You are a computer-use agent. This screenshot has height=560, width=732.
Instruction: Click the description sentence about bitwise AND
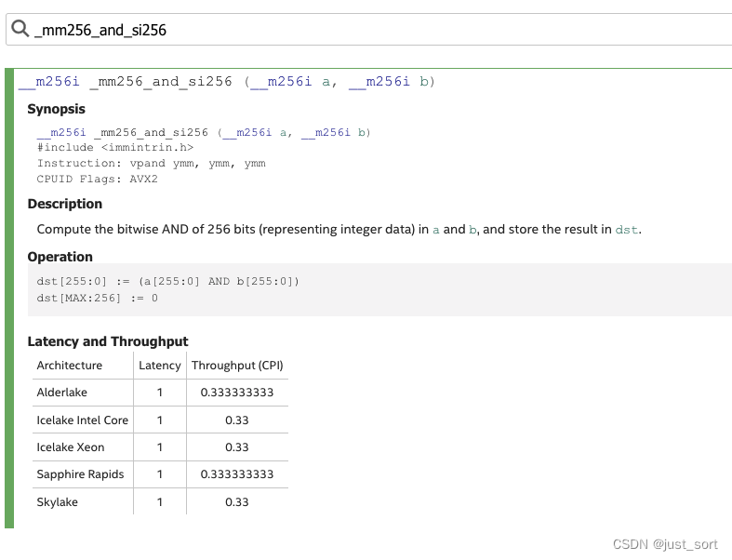[x=339, y=230]
